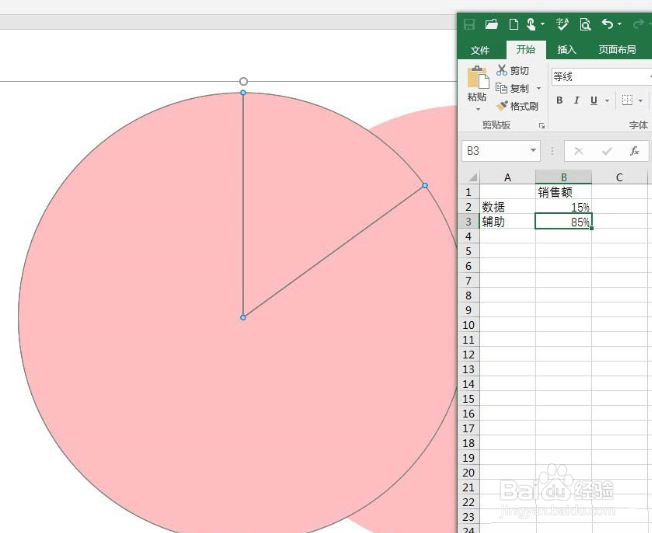This screenshot has height=533, width=652.
Task: Select cell containing 15%
Action: coord(563,207)
